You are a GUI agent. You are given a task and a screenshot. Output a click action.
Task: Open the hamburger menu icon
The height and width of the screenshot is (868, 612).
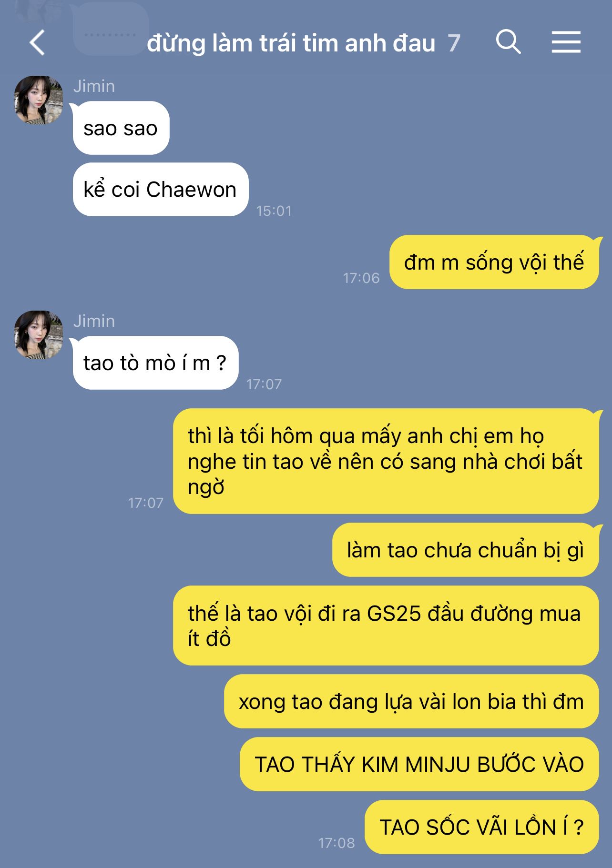pos(566,42)
